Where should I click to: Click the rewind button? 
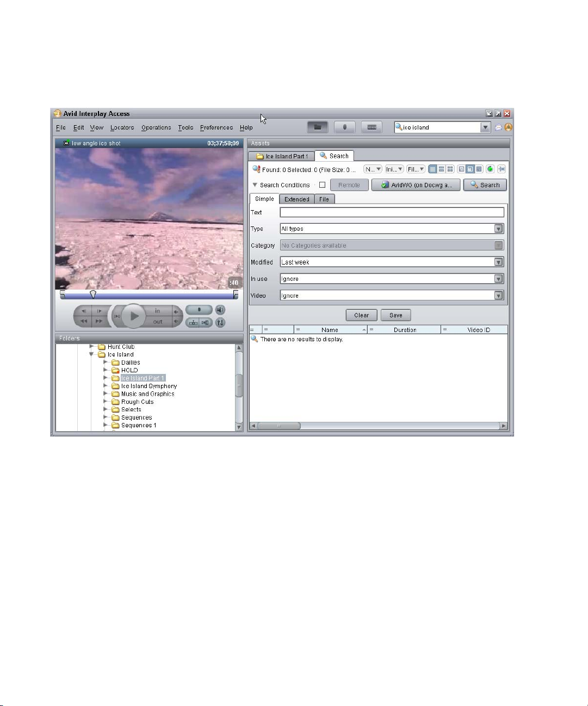click(x=84, y=321)
